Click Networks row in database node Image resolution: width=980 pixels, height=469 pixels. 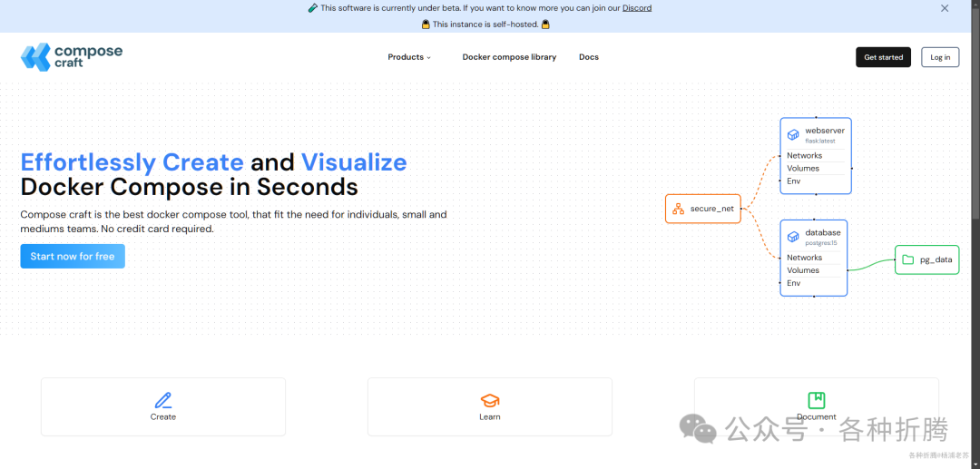(813, 258)
